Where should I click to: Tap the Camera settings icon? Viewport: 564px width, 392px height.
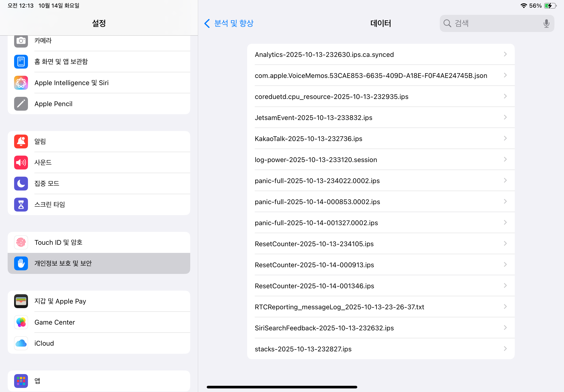tap(21, 41)
